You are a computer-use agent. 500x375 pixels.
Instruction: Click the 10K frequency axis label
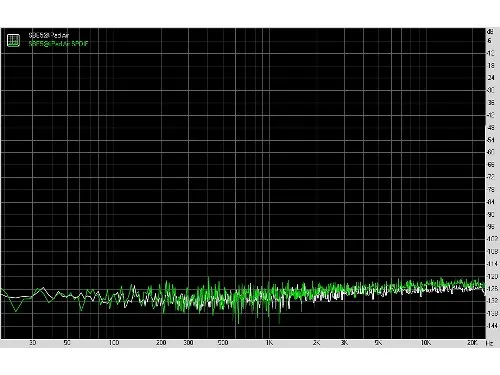(x=426, y=343)
